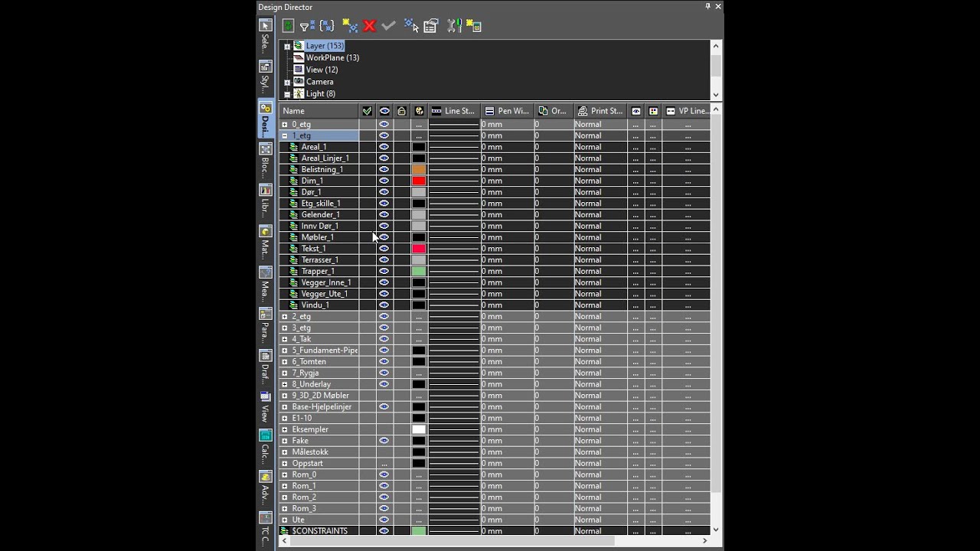The width and height of the screenshot is (980, 551).
Task: Click the yellow star template icon
Action: pos(473,26)
